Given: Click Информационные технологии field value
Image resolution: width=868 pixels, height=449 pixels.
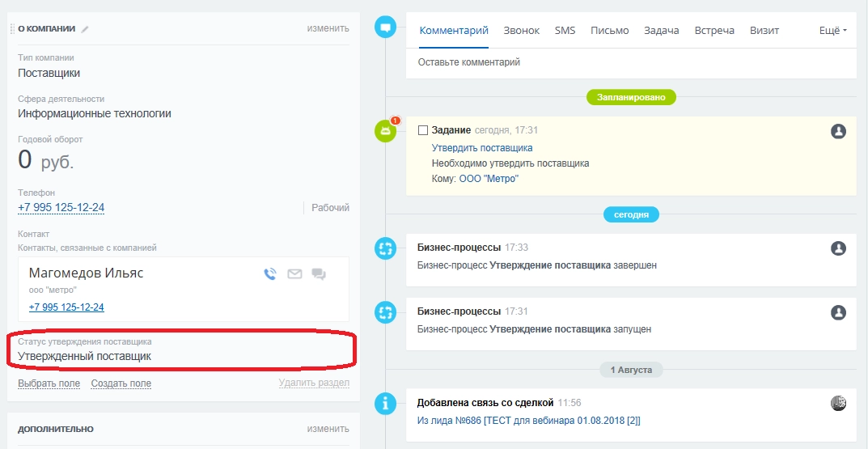Looking at the screenshot, I should (x=95, y=113).
